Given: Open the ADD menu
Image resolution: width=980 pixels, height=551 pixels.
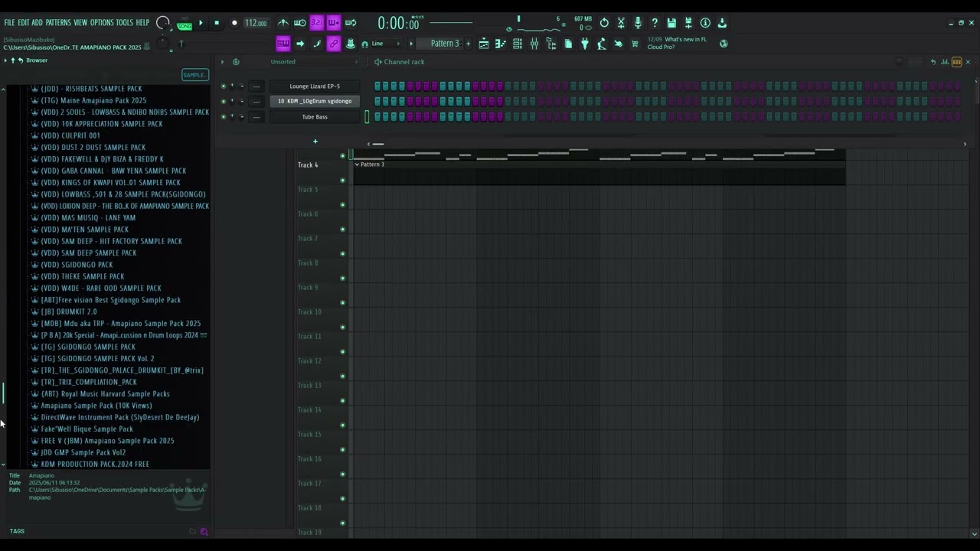Looking at the screenshot, I should (37, 23).
